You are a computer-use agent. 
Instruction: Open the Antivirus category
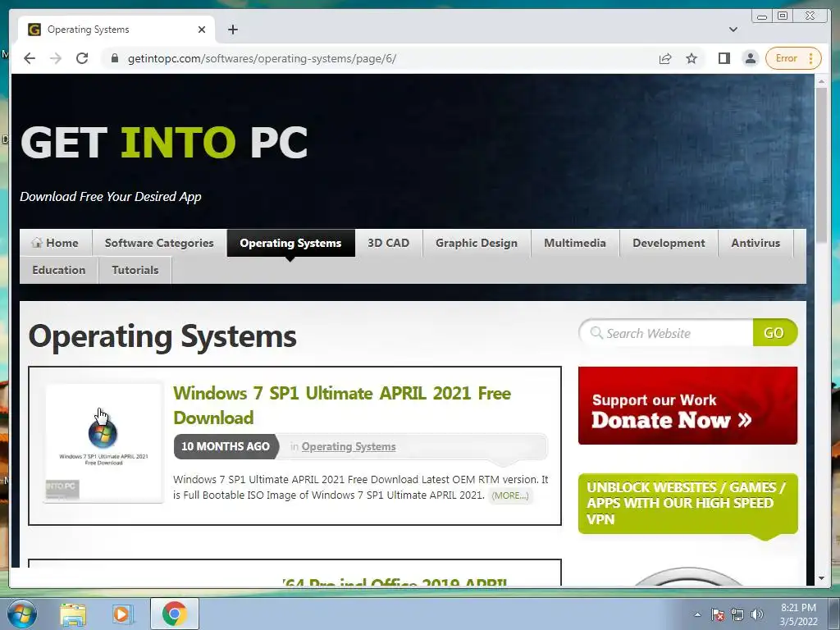click(756, 243)
